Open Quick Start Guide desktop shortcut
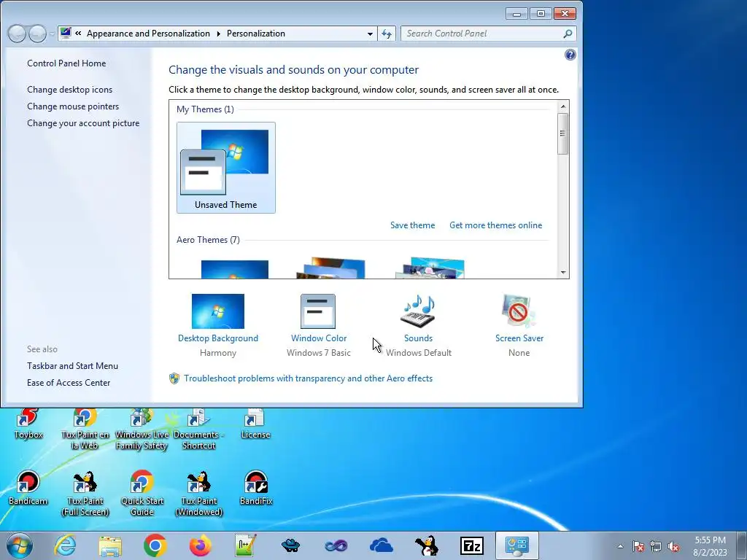 pyautogui.click(x=142, y=494)
